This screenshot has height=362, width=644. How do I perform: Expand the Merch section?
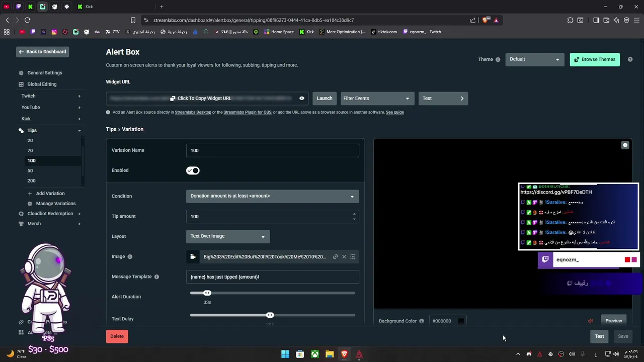[x=50, y=224]
